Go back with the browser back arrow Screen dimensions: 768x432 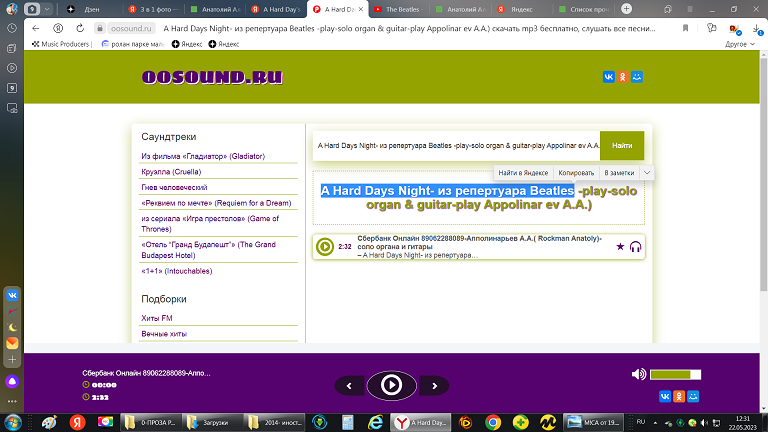(36, 28)
